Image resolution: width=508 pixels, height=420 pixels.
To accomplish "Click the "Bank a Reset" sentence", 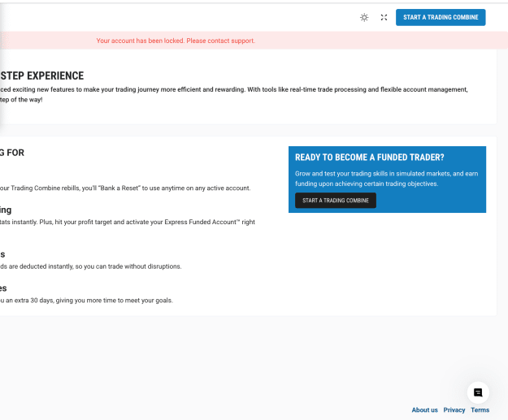I will (x=125, y=188).
